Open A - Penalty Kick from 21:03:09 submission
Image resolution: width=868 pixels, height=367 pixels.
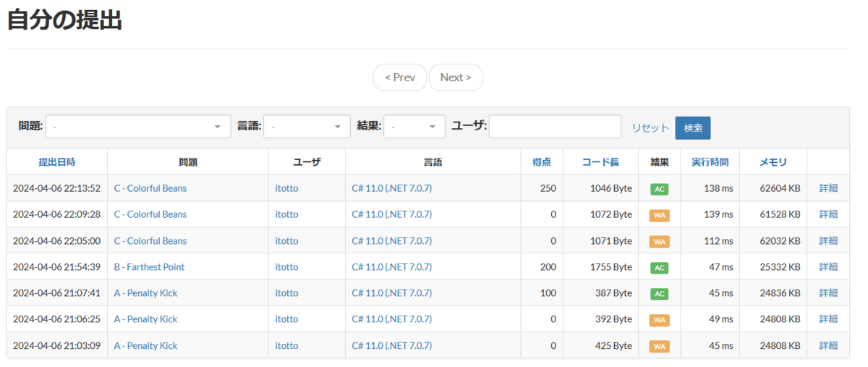coord(145,345)
